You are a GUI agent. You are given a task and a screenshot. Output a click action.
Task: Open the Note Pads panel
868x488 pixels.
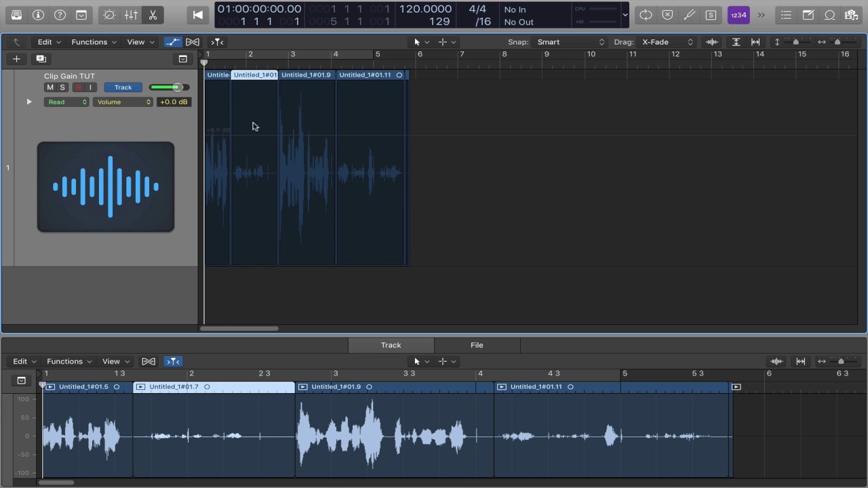click(808, 15)
